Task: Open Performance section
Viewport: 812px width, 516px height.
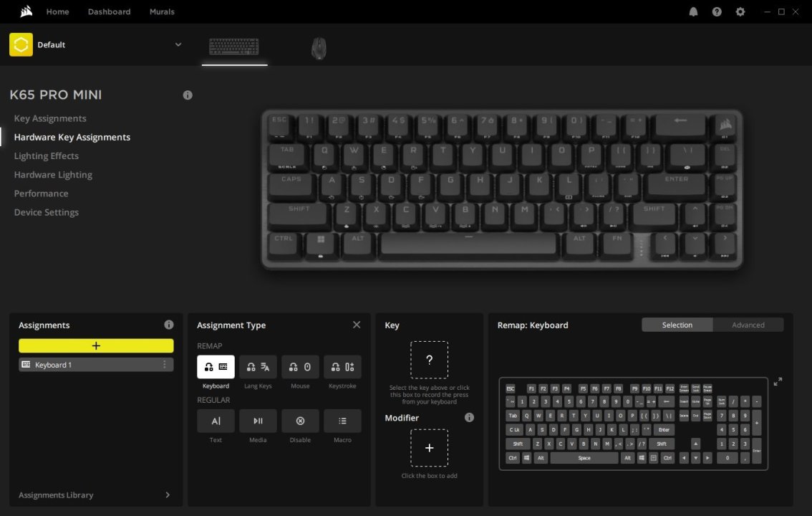Action: (41, 193)
